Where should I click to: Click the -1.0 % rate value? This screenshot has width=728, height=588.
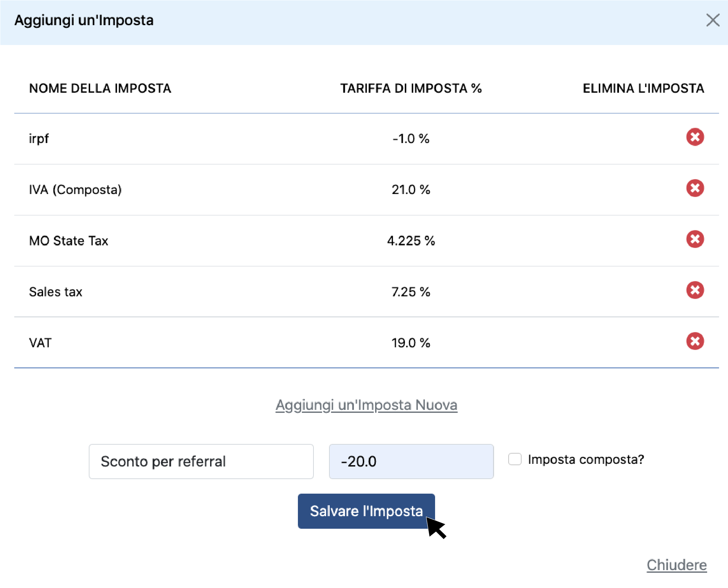click(411, 139)
